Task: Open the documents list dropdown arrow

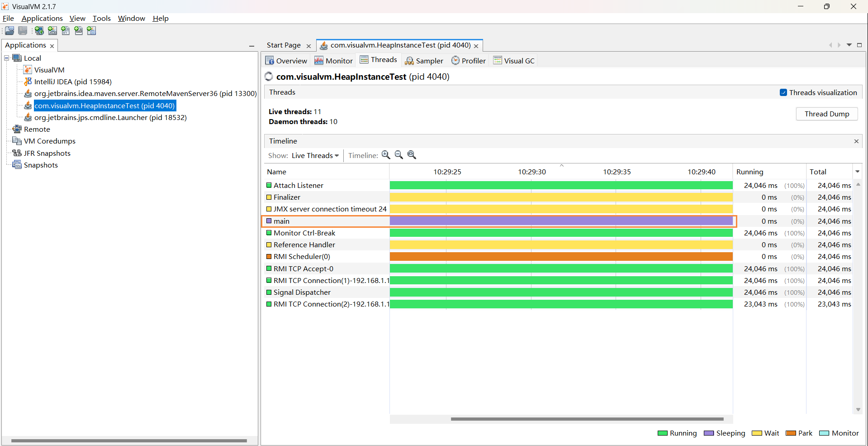Action: (x=849, y=45)
